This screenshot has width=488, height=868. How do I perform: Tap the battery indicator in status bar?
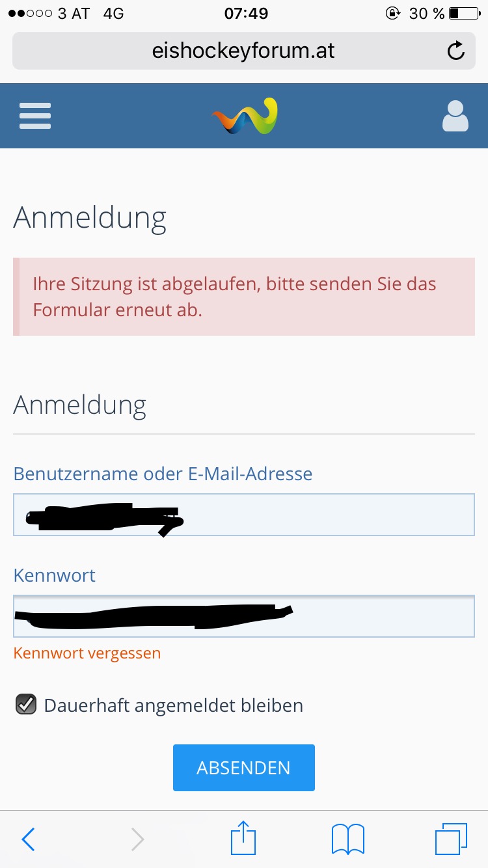(x=463, y=13)
